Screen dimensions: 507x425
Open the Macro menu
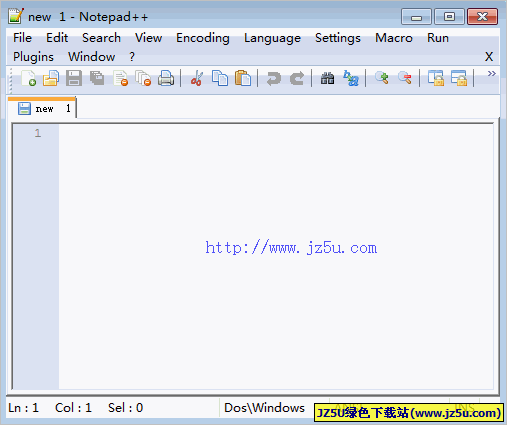point(394,38)
